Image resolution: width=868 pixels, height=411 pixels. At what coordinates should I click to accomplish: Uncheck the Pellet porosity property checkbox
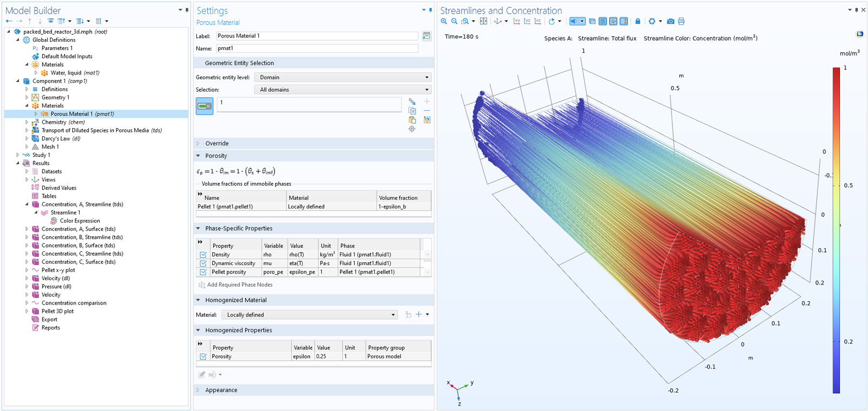[x=203, y=272]
